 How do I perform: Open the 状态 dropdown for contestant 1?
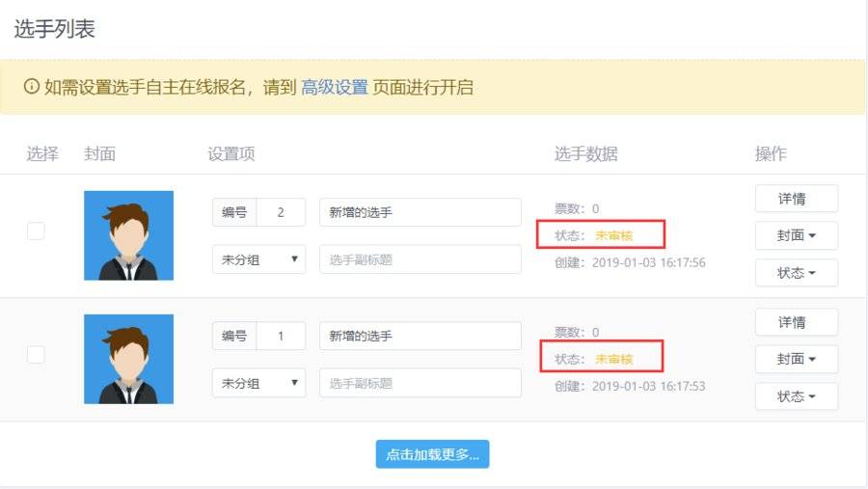(x=796, y=396)
